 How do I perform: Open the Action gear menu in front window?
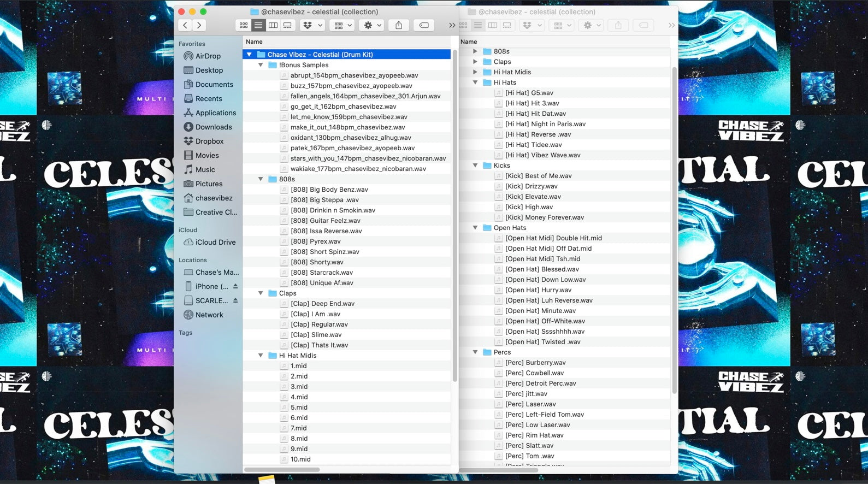point(373,25)
